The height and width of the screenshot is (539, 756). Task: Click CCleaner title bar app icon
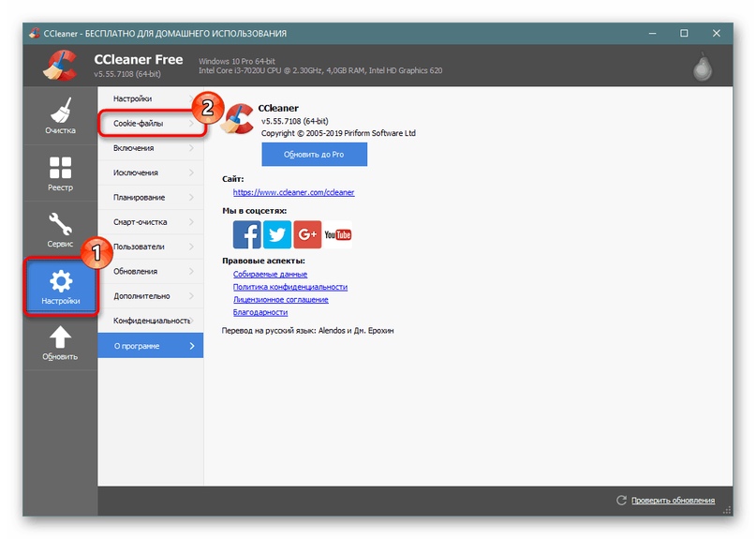tap(35, 33)
